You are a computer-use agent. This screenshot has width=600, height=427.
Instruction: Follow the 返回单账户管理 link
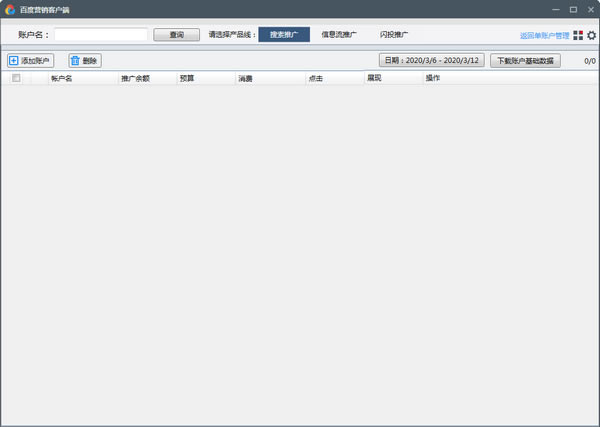pyautogui.click(x=544, y=36)
